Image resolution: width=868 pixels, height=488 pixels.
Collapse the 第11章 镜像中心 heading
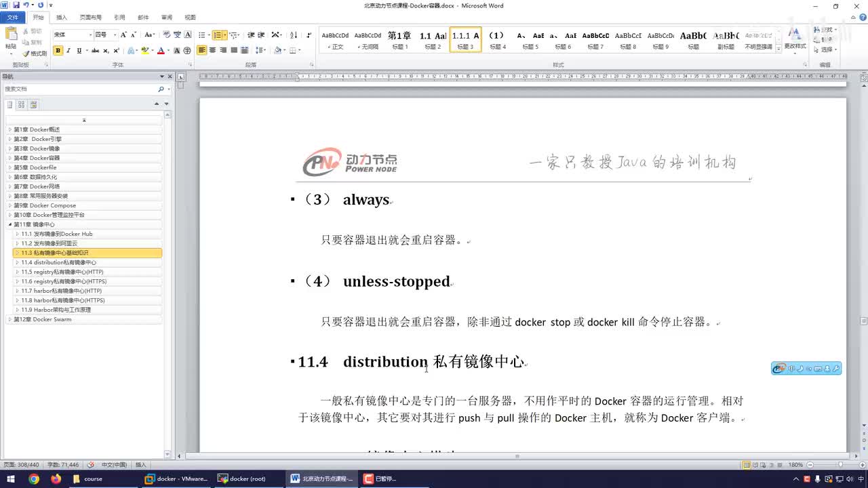[10, 224]
